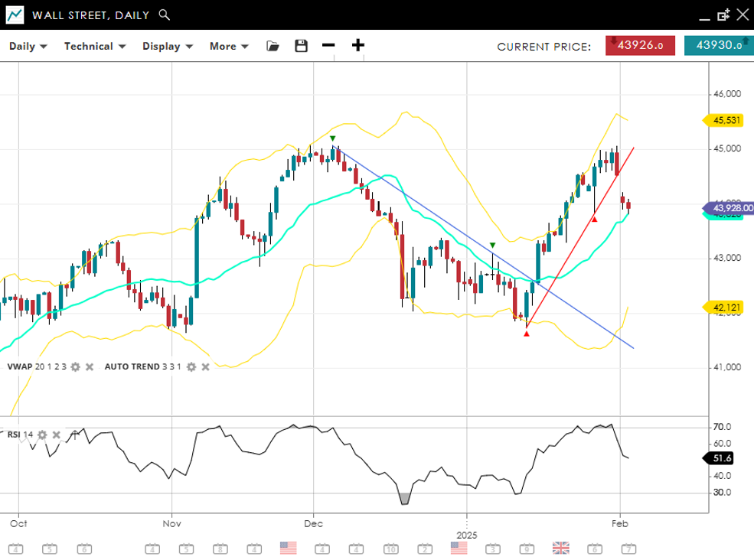Remove the Auto Trend indicator
754x560 pixels.
204,367
